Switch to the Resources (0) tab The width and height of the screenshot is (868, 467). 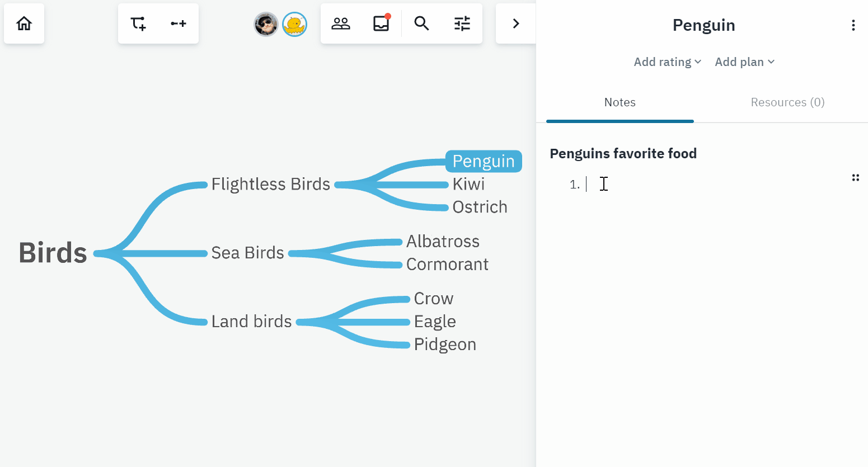(787, 102)
